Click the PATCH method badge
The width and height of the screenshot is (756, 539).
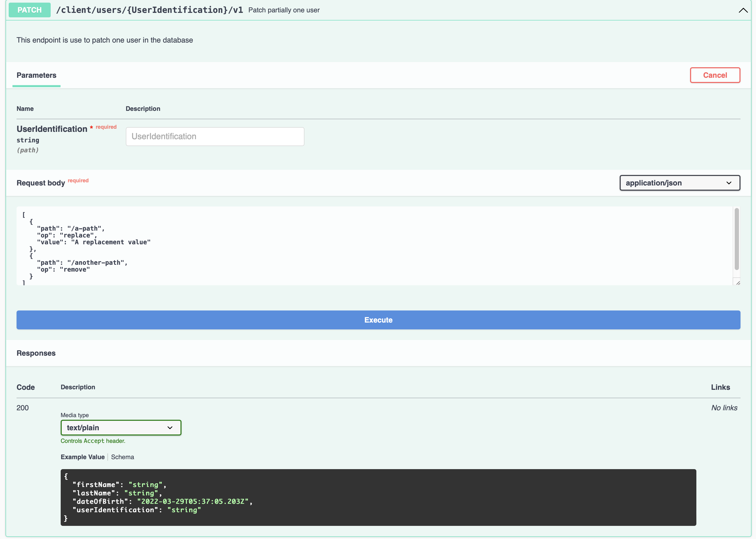point(29,10)
